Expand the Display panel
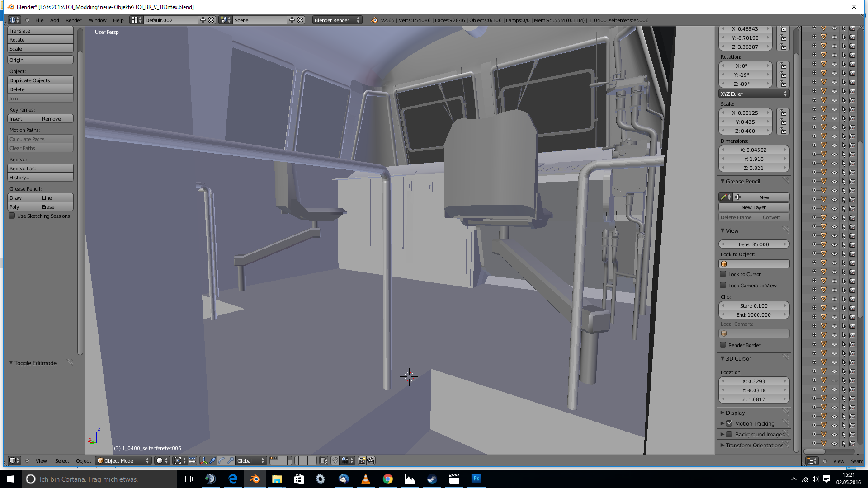The width and height of the screenshot is (868, 488). click(x=735, y=413)
